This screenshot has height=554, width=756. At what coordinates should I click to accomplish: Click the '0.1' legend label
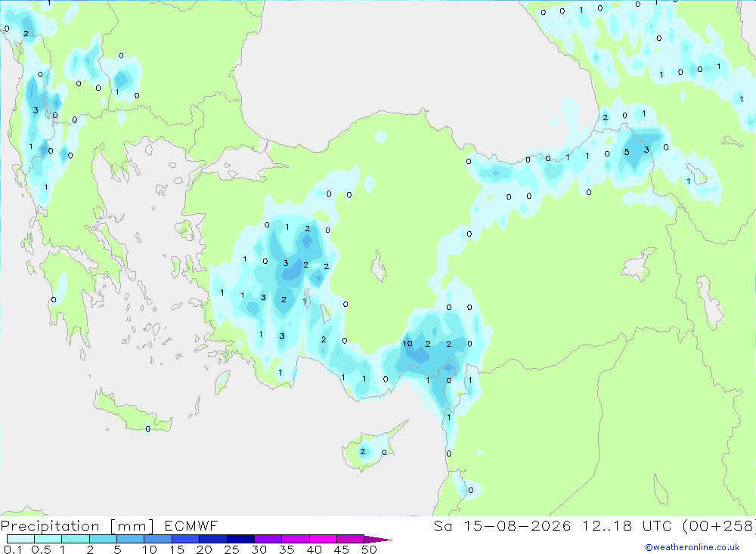(x=13, y=549)
